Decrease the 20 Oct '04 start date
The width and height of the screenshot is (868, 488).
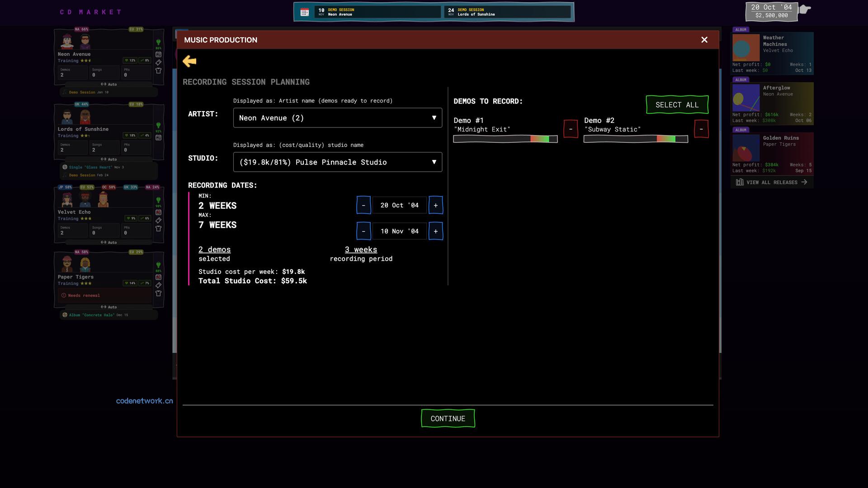363,205
